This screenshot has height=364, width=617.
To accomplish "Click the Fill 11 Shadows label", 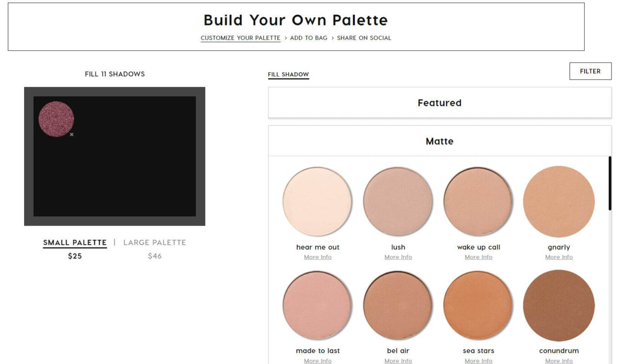I will [115, 74].
